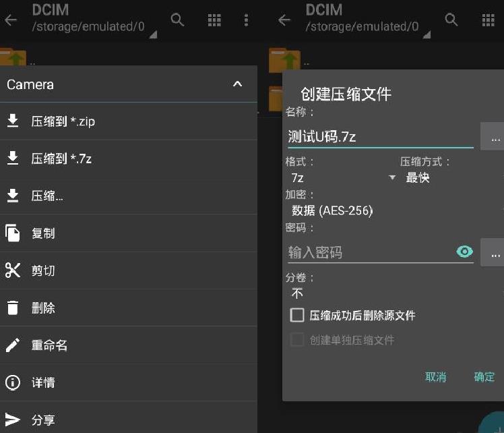Open the three-dot overflow menu in left screen
The image size is (504, 433).
246,20
